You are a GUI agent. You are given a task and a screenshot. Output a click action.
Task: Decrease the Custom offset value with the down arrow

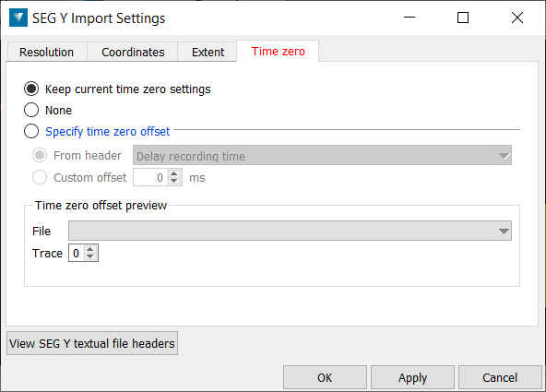[x=173, y=181]
